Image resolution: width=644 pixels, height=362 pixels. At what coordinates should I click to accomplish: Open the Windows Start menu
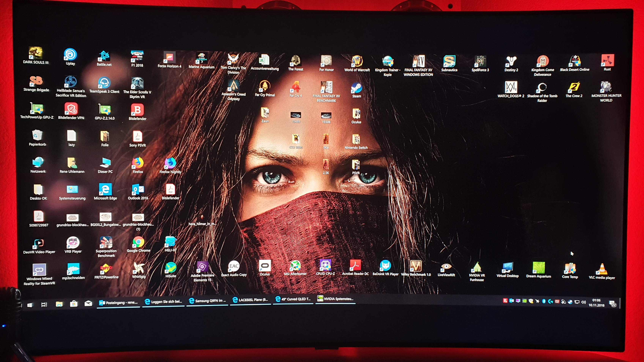pyautogui.click(x=30, y=305)
